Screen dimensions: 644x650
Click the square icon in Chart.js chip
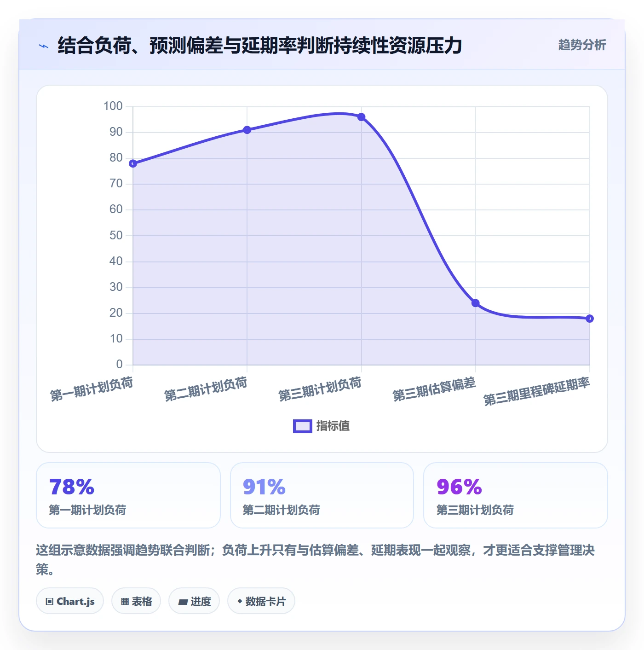[50, 601]
